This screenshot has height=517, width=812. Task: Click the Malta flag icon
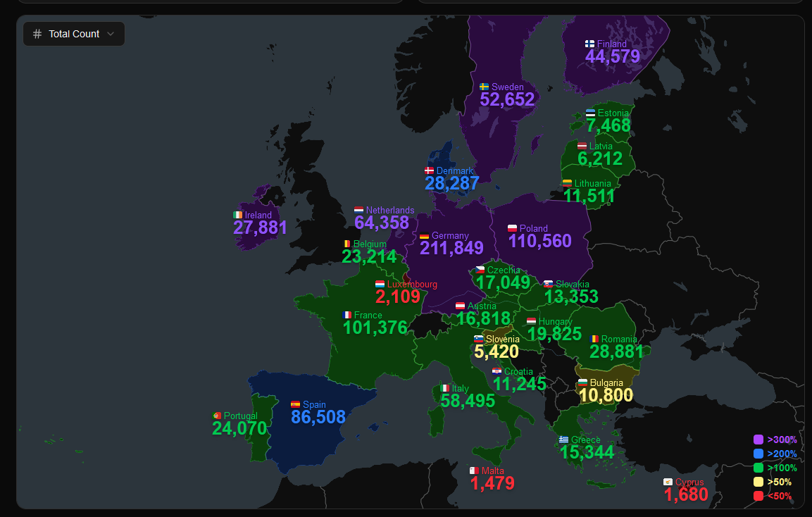(x=474, y=471)
